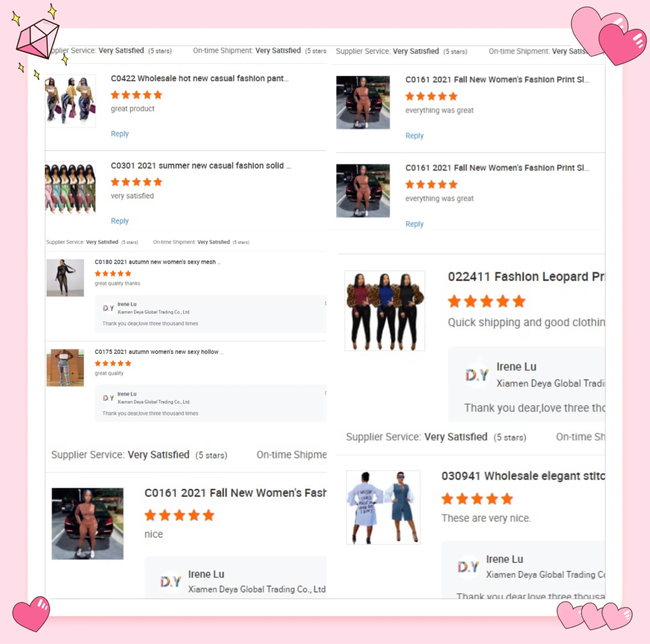Open the C0301 summer casual fashion thumbnail
The image size is (650, 644).
click(x=70, y=188)
